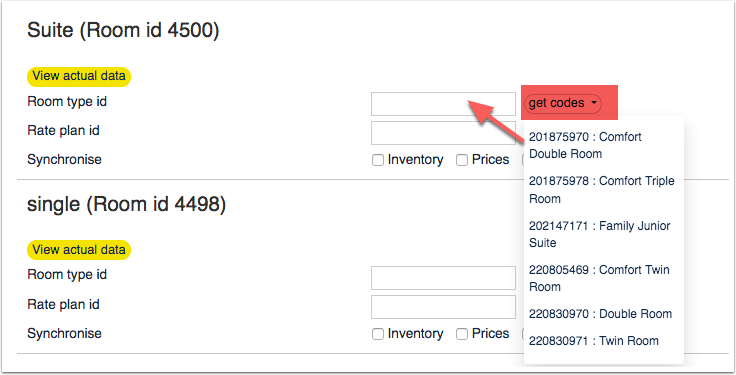View actual data for single room
The image size is (736, 375).
[x=79, y=250]
